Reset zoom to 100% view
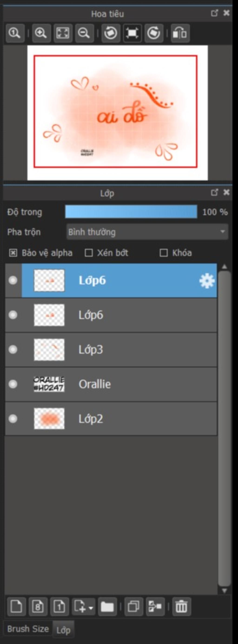This screenshot has height=644, width=238. tap(15, 33)
